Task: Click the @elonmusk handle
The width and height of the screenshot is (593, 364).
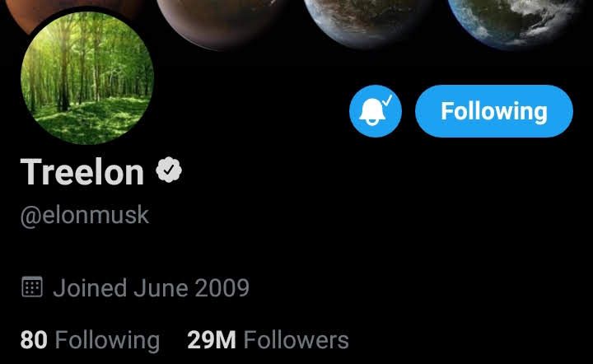Action: (85, 216)
